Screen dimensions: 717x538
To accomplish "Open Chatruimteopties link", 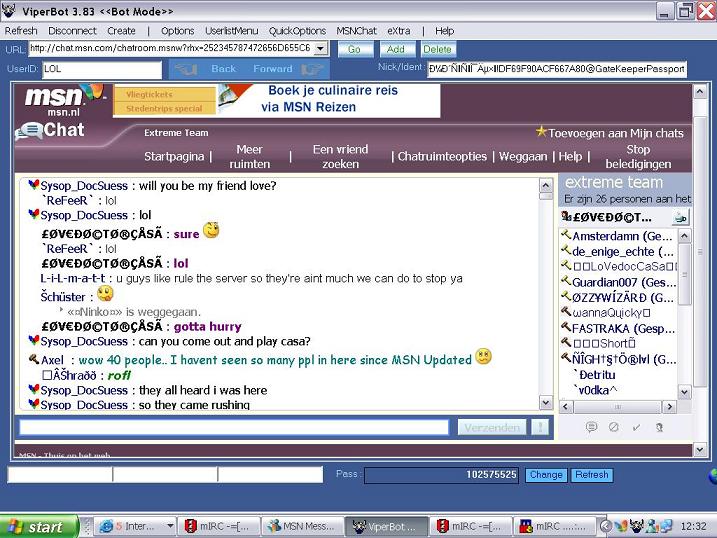I will pos(442,157).
